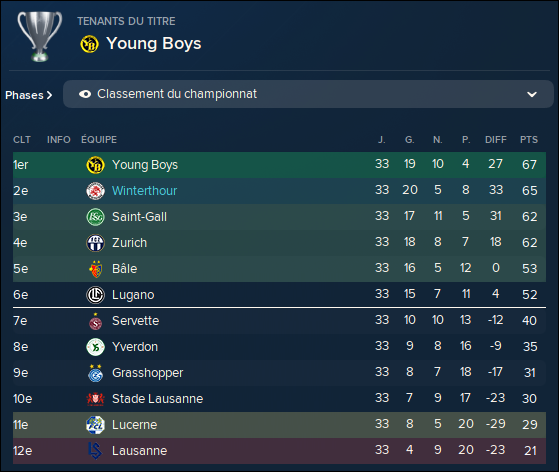This screenshot has height=472, width=559.
Task: Select the Servette table row
Action: point(279,320)
